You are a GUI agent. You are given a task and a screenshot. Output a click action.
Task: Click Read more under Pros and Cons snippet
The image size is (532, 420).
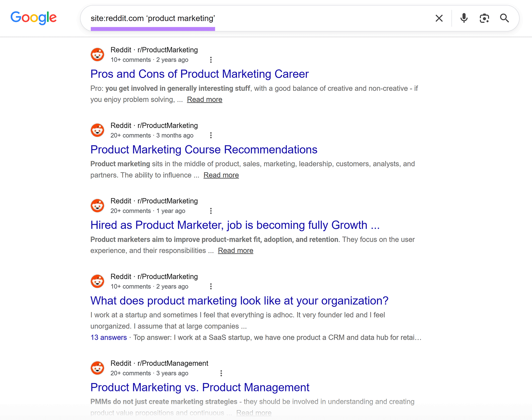(204, 99)
